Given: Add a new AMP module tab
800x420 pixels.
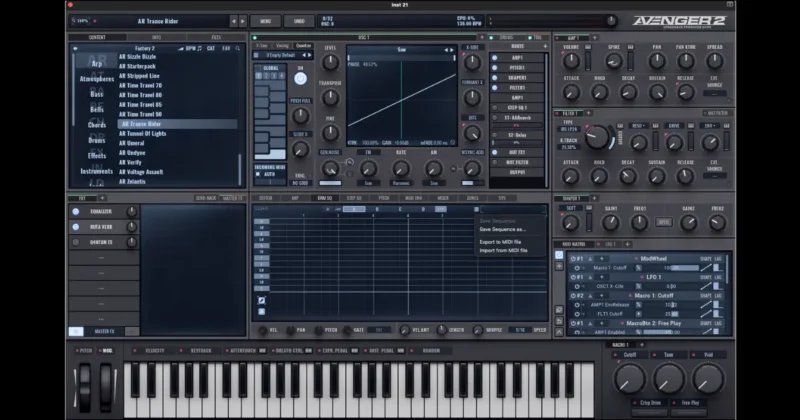Looking at the screenshot, I should 594,38.
